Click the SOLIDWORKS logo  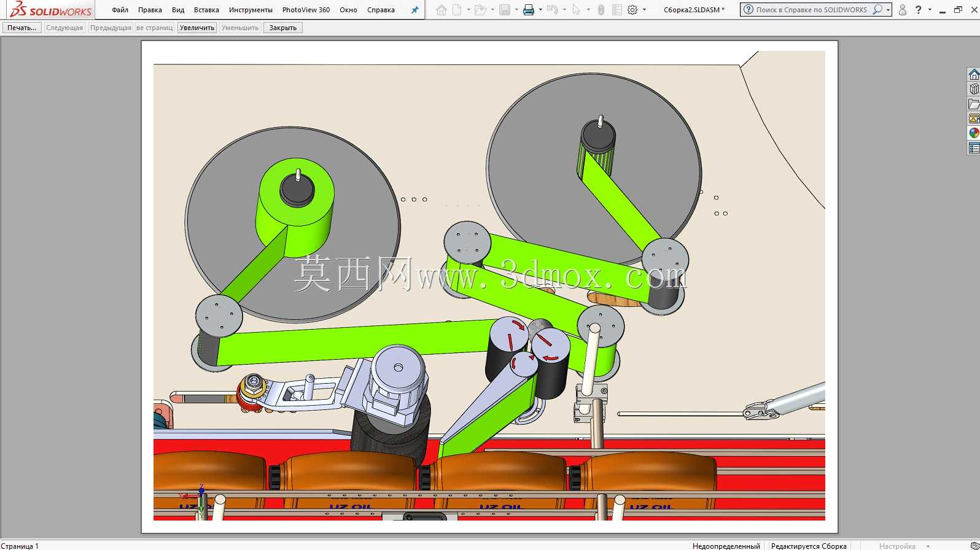tap(51, 9)
